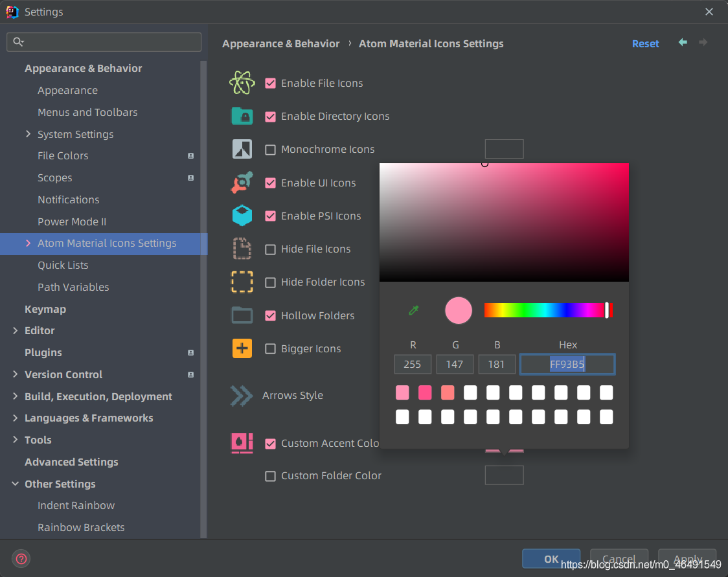Expand the Tools section
728x577 pixels.
(16, 440)
